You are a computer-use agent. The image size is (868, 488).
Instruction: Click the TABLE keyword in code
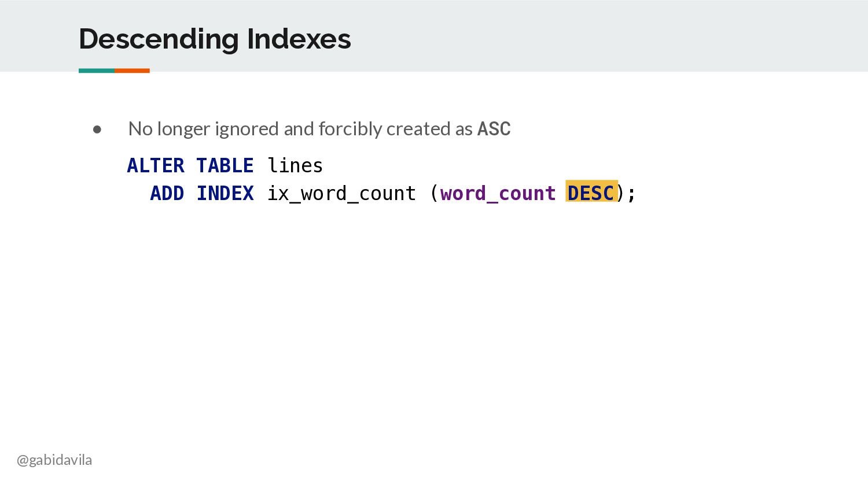pos(225,165)
